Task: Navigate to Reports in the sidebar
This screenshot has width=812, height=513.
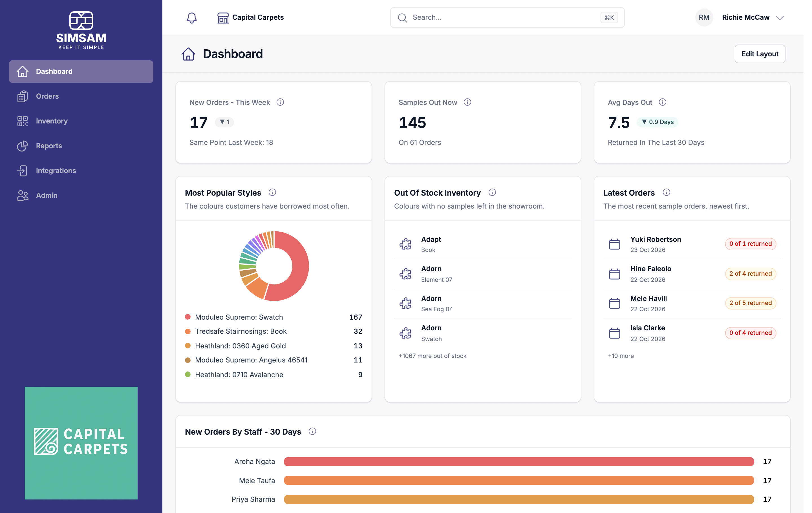Action: click(x=81, y=146)
